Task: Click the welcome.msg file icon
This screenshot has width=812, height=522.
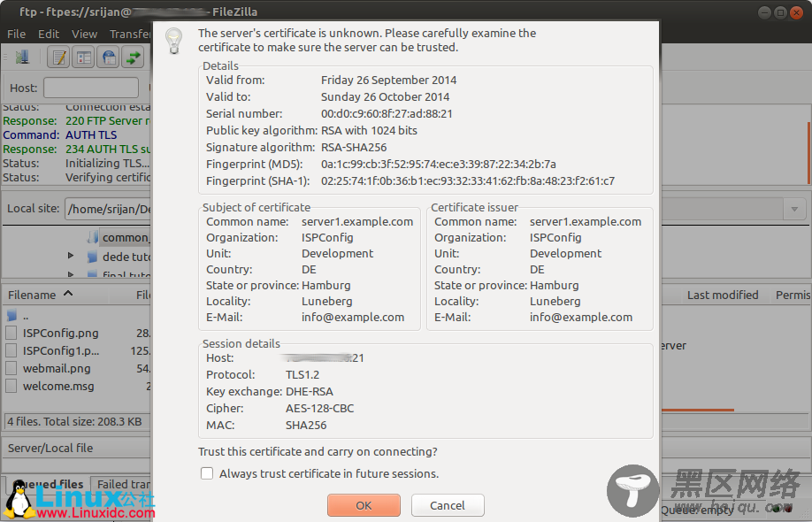Action: point(11,386)
